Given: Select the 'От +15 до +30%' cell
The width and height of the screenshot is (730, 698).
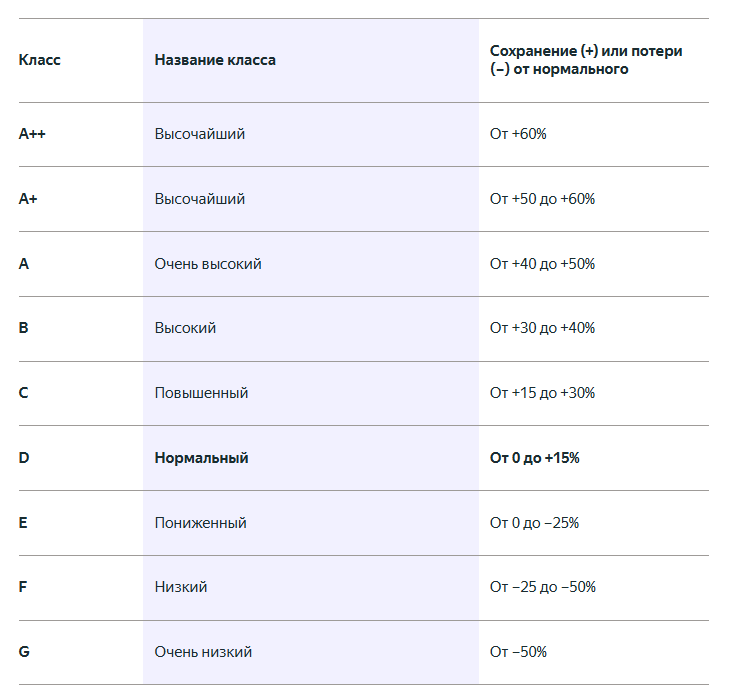Looking at the screenshot, I should pyautogui.click(x=542, y=393).
